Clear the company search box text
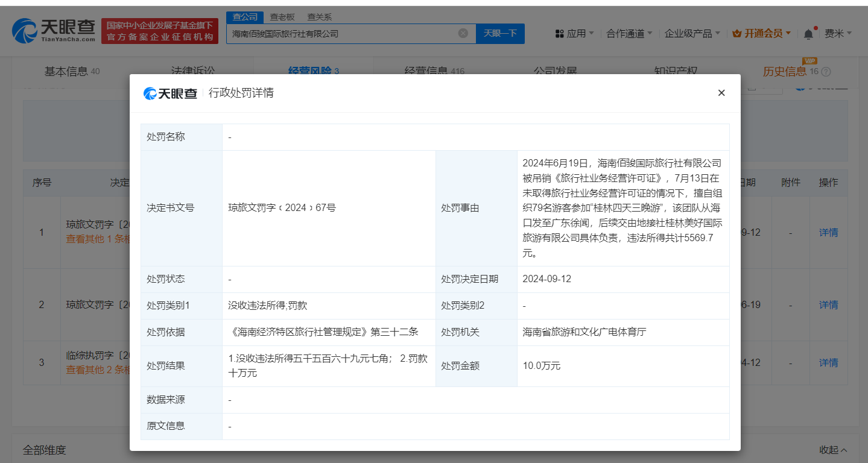 pos(463,34)
